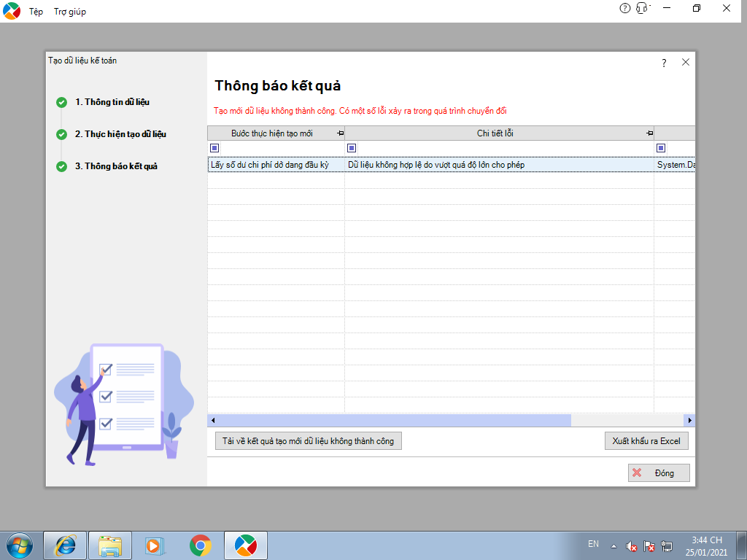Click the help question mark circle icon
Image resolution: width=747 pixels, height=560 pixels.
click(x=624, y=8)
